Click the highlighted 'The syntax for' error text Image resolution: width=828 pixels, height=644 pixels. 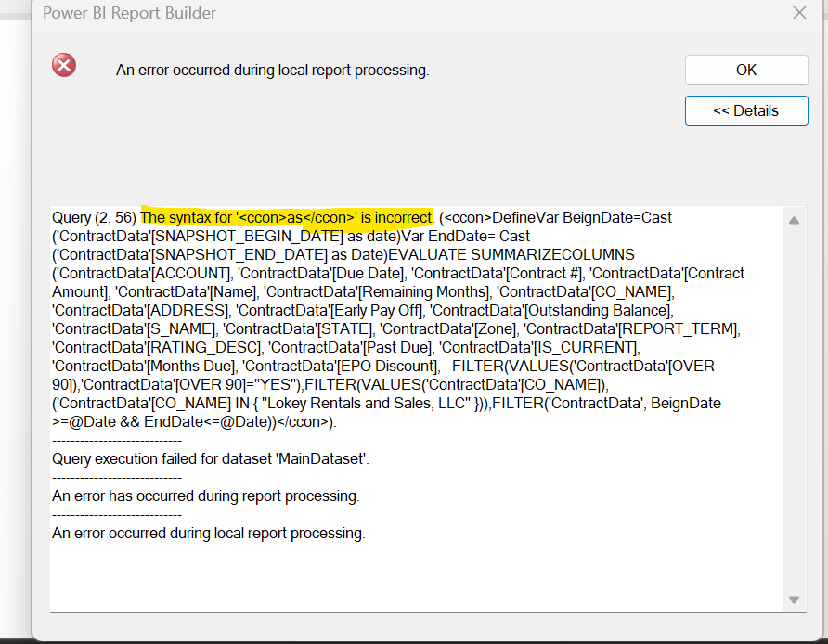[x=287, y=217]
